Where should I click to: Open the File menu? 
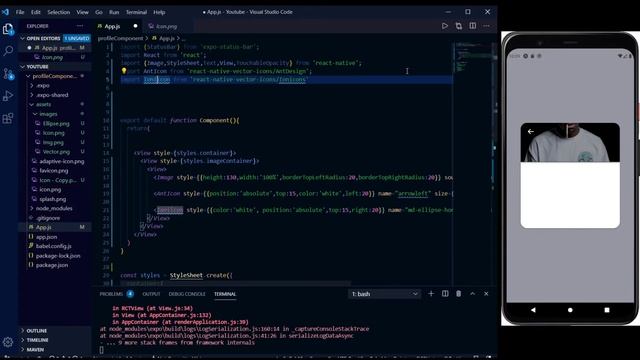tap(20, 12)
